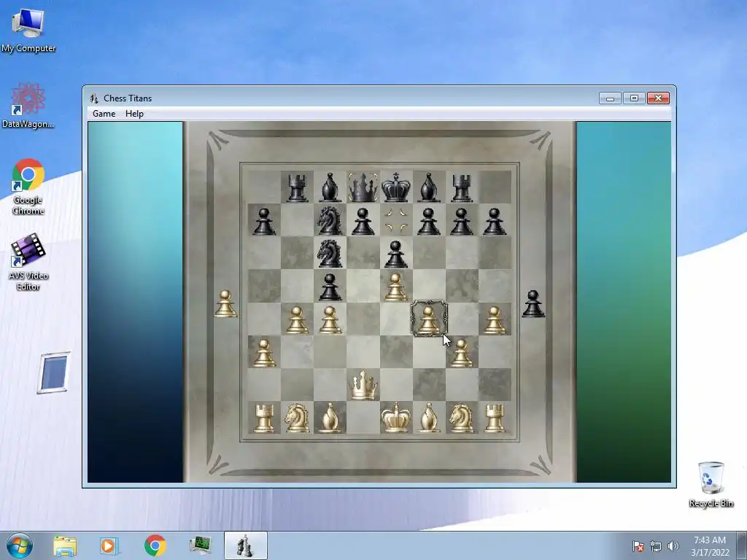Click the black pawn on e6

pyautogui.click(x=396, y=254)
